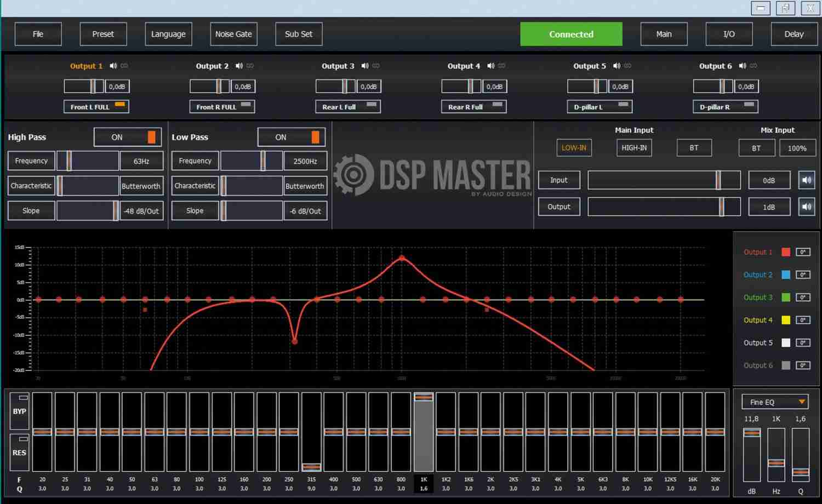Click the Output 1 phase 0° box
822x504 pixels.
tap(803, 252)
